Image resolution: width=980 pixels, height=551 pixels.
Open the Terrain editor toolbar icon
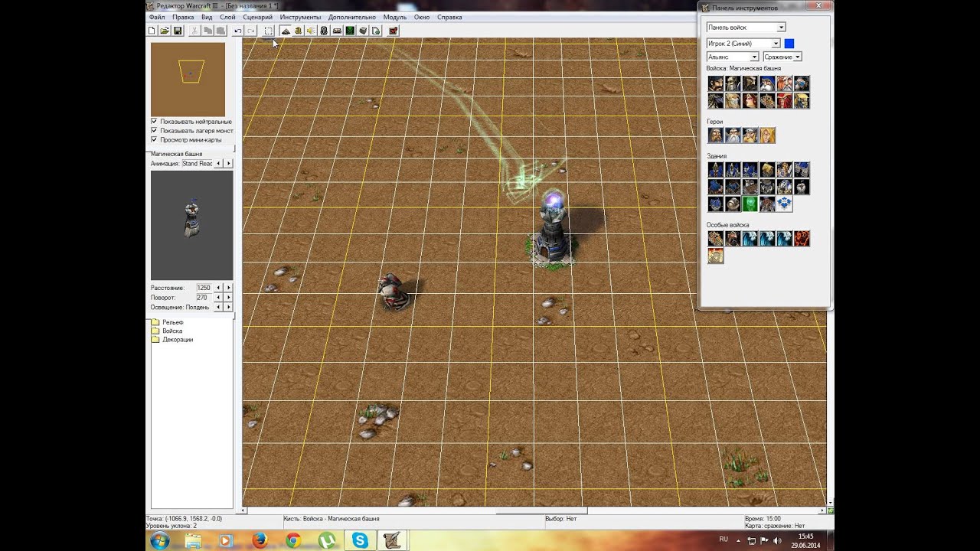tap(286, 31)
